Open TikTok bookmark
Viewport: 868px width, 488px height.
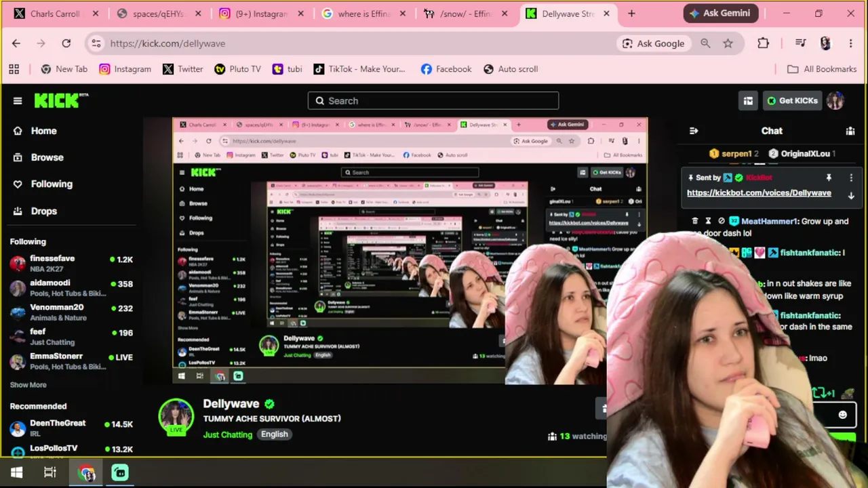(x=359, y=69)
